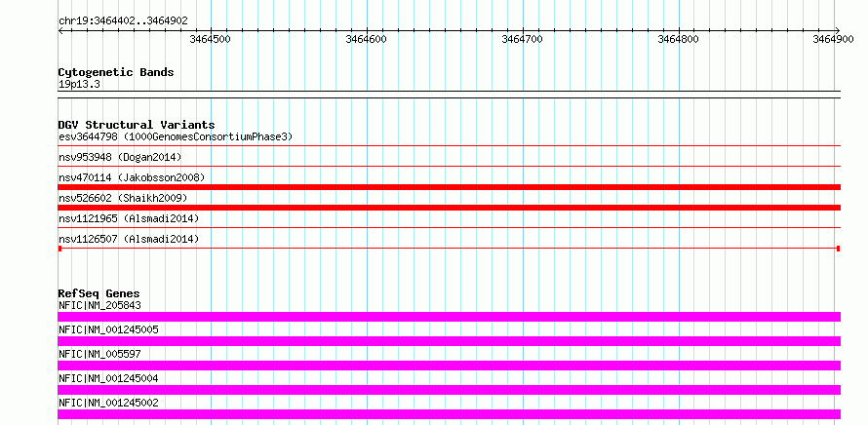Image resolution: width=868 pixels, height=425 pixels.
Task: Click the 19p13.3 band label
Action: [79, 85]
